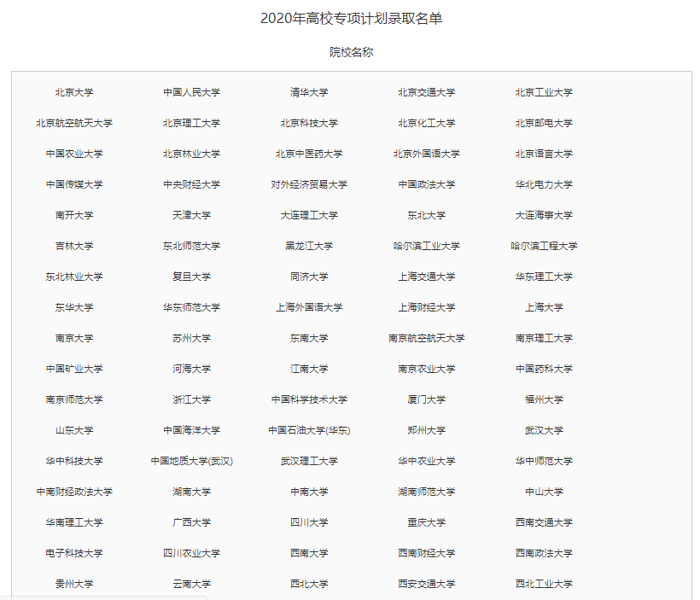Select 哈尔滨工业大学
Image resolution: width=700 pixels, height=600 pixels.
426,246
